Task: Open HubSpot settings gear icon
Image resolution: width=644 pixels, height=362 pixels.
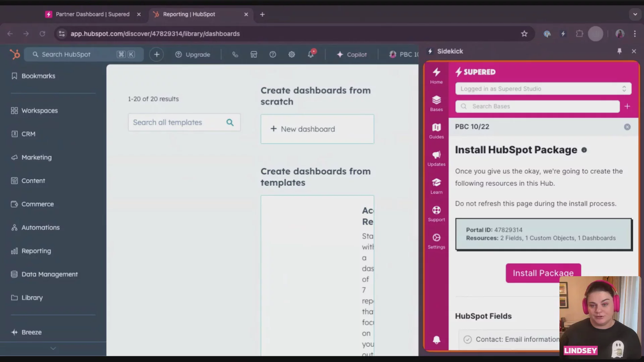Action: [291, 54]
